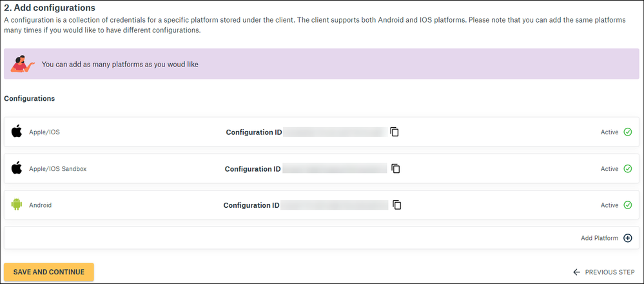Image resolution: width=644 pixels, height=284 pixels.
Task: Click the blurred ID value for Apple/IOS Sandbox
Action: [335, 168]
